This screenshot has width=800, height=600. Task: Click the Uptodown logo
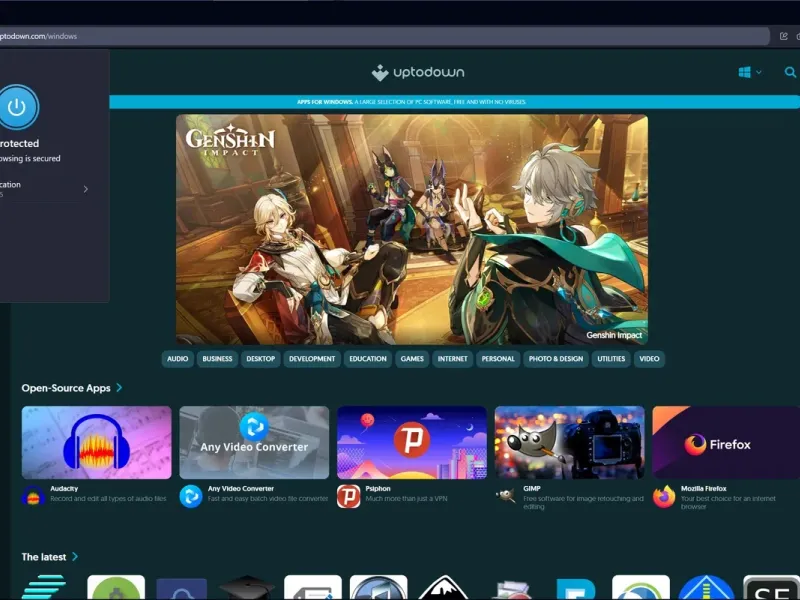pyautogui.click(x=418, y=72)
